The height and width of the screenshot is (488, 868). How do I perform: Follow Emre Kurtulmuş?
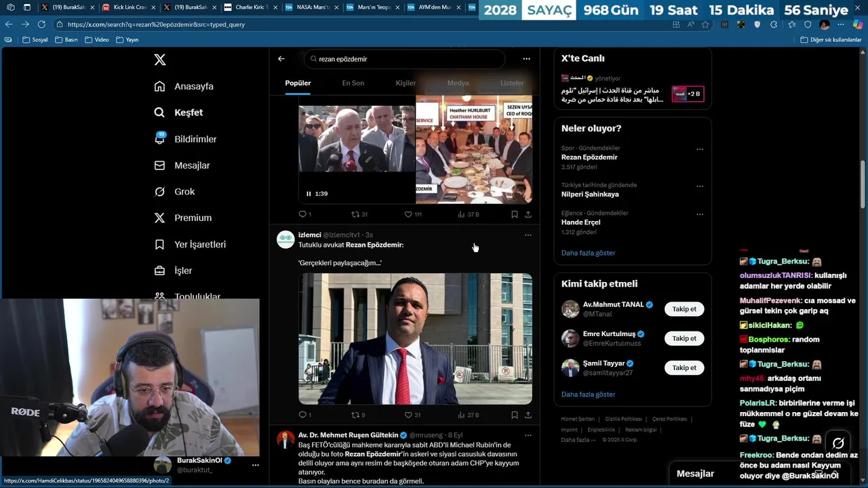[x=684, y=338]
